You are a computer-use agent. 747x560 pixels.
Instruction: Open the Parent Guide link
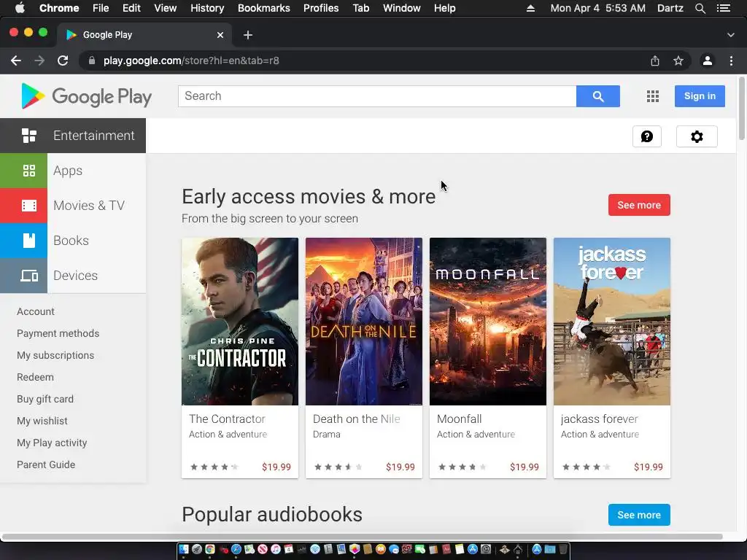(x=46, y=464)
